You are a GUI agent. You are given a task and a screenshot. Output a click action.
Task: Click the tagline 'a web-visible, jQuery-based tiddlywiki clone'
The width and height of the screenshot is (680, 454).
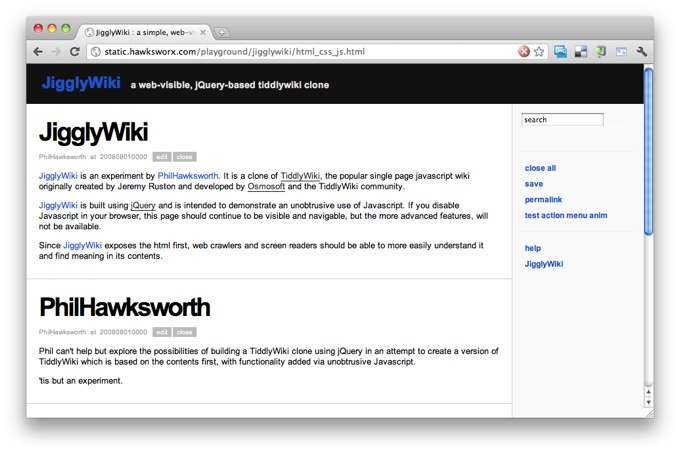[230, 85]
